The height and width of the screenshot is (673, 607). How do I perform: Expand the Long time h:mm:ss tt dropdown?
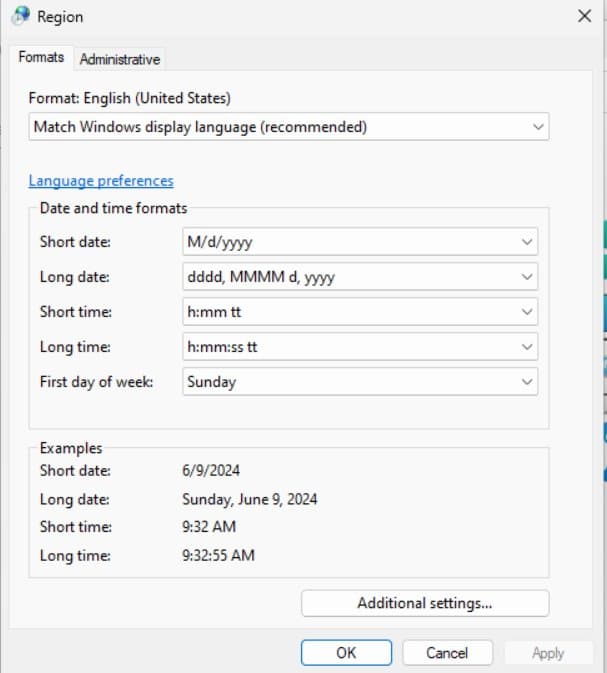tap(360, 347)
